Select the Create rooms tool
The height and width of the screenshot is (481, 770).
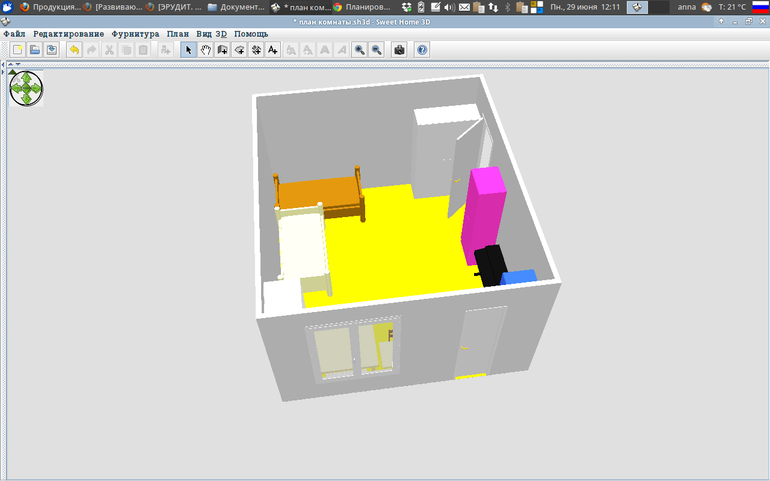click(x=239, y=50)
